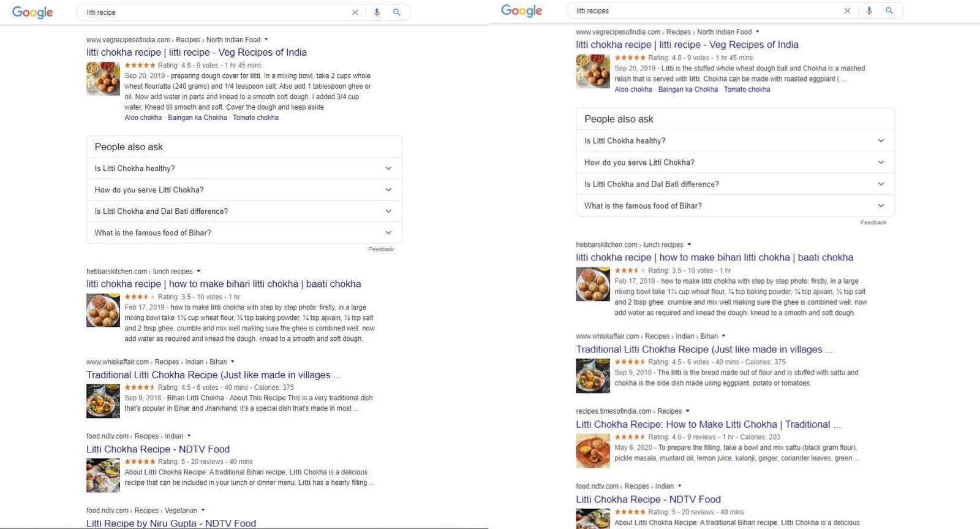Click 'Baingan Ka Chokha' sitelink in right window
This screenshot has width=980, height=529.
coord(688,89)
